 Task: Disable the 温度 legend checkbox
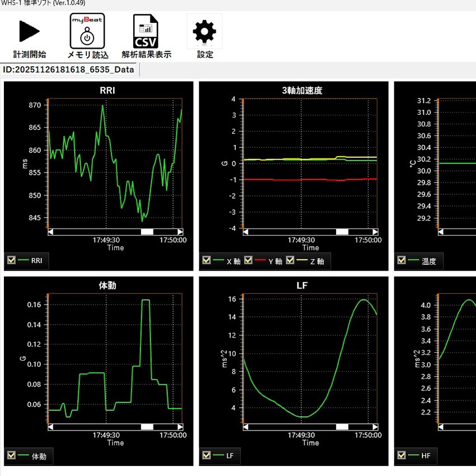[402, 260]
